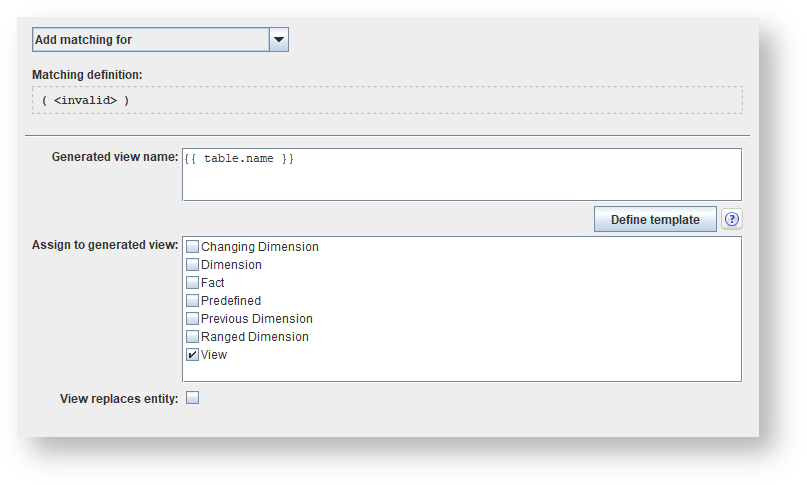Open the Define template dialog

point(655,220)
